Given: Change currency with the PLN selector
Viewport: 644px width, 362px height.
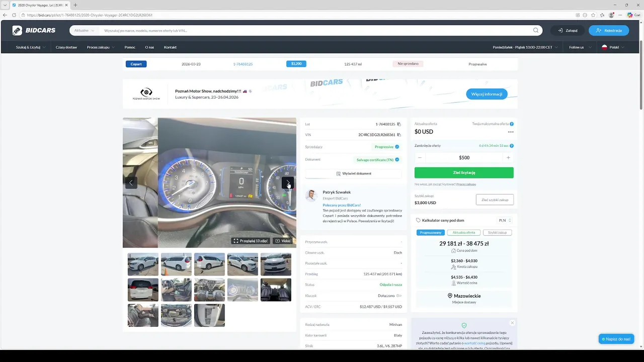Looking at the screenshot, I should (505, 220).
